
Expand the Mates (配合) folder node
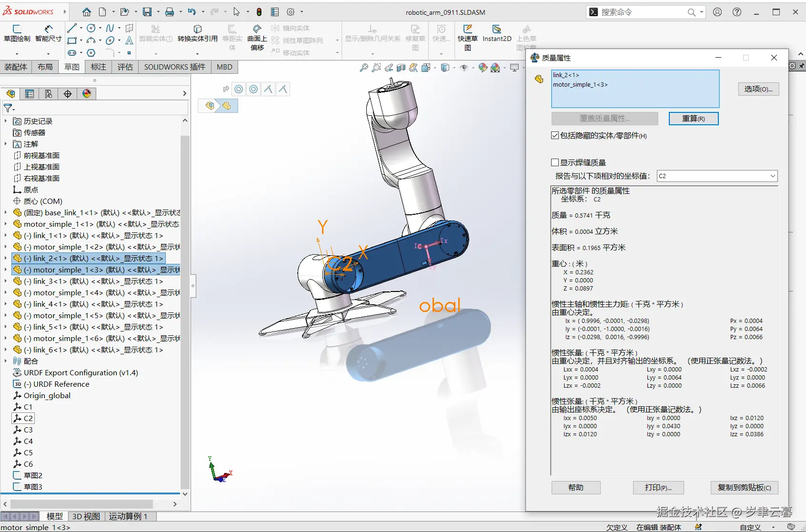coord(6,361)
